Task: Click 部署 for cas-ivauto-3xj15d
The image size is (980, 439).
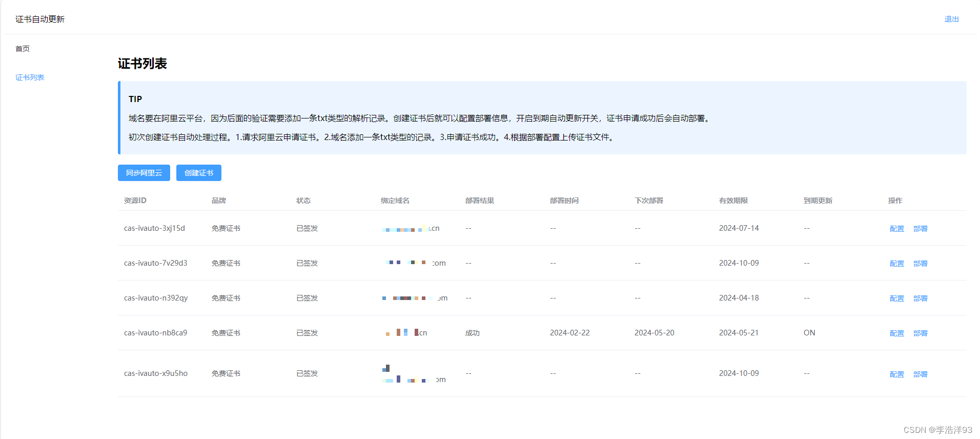Action: pos(921,229)
